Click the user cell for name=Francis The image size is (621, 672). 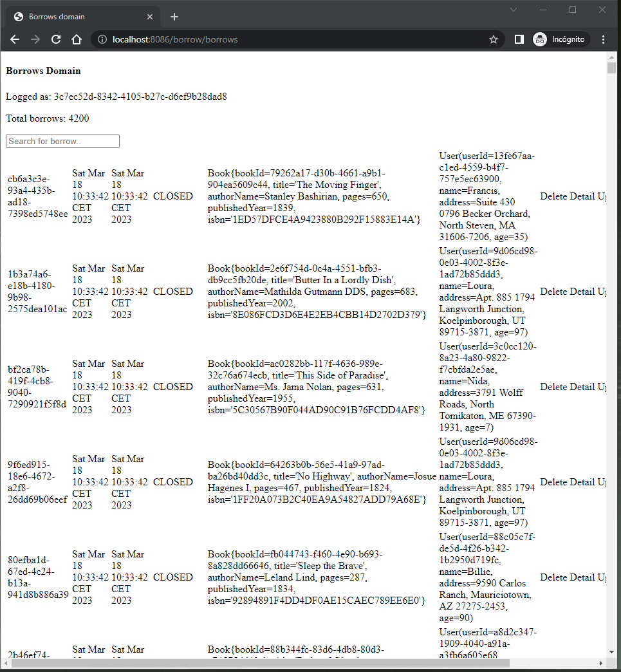487,196
